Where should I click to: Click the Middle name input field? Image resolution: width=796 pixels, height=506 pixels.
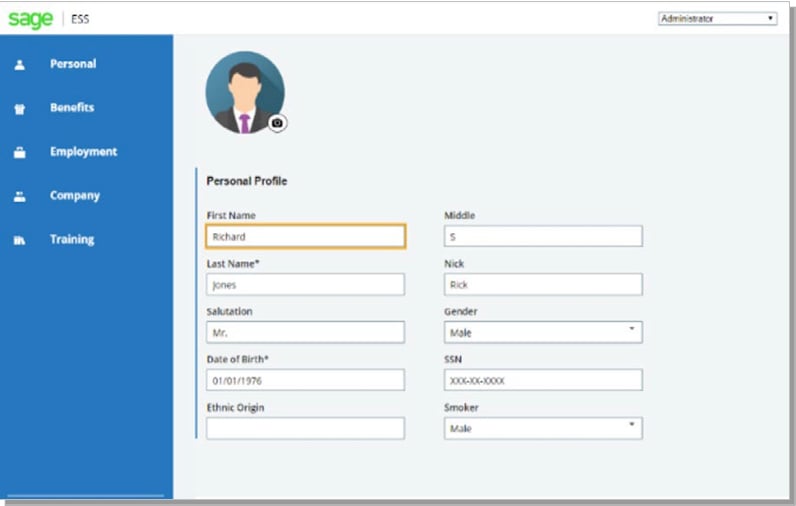(x=543, y=237)
